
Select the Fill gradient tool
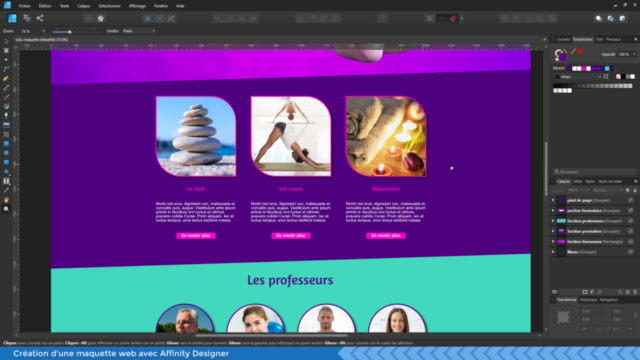[6, 107]
